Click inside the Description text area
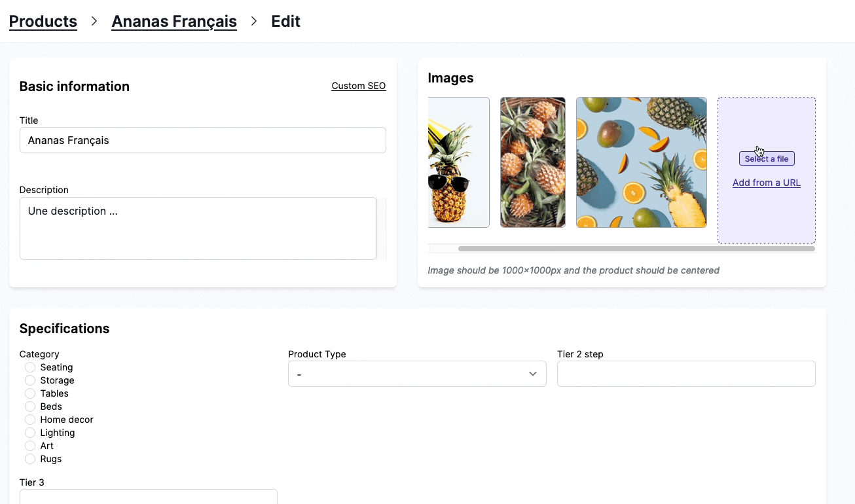The height and width of the screenshot is (504, 855). click(198, 228)
